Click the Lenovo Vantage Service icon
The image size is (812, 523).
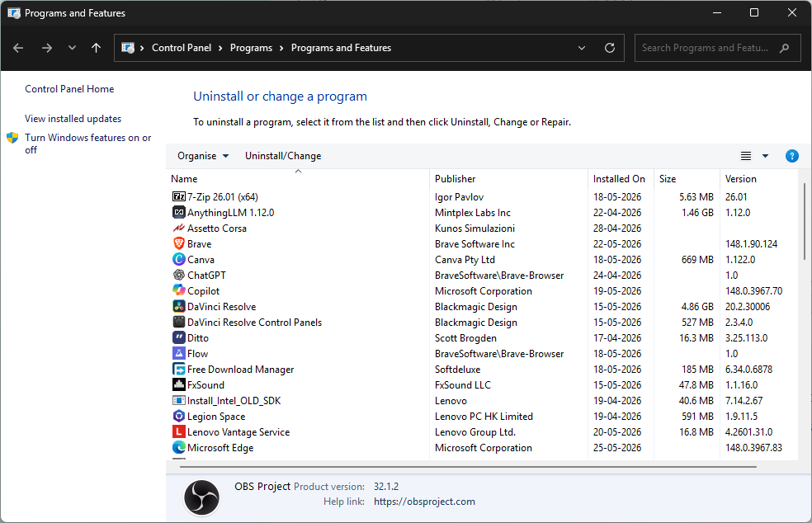pos(179,431)
